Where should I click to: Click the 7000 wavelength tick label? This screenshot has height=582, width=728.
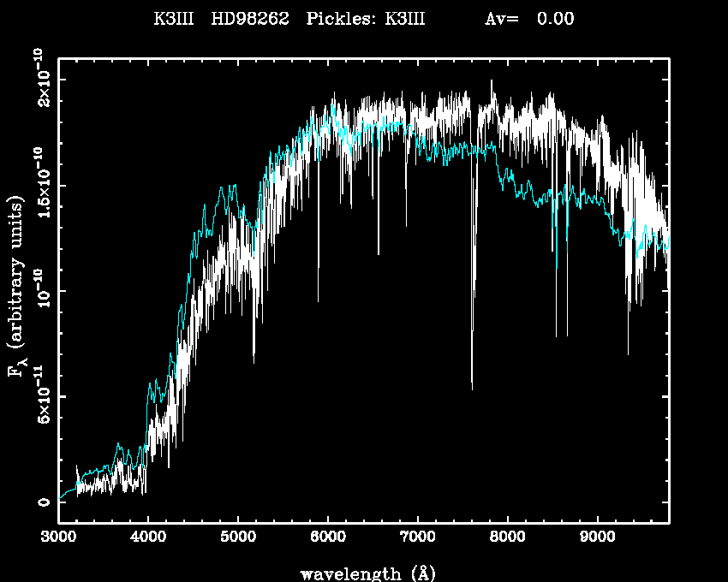pyautogui.click(x=417, y=539)
